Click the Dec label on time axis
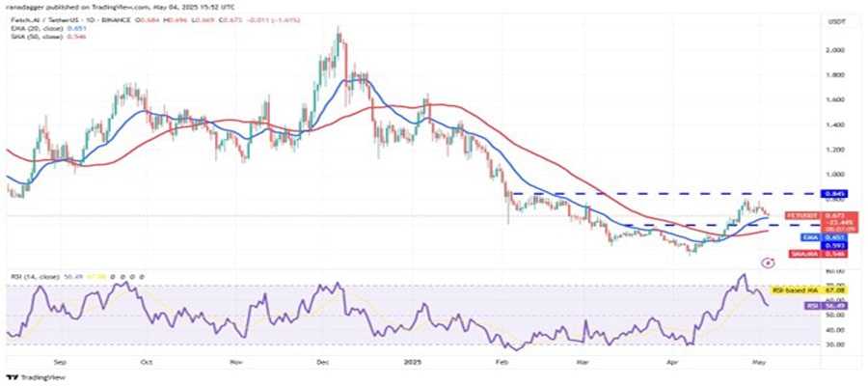868x386 pixels. tap(324, 363)
